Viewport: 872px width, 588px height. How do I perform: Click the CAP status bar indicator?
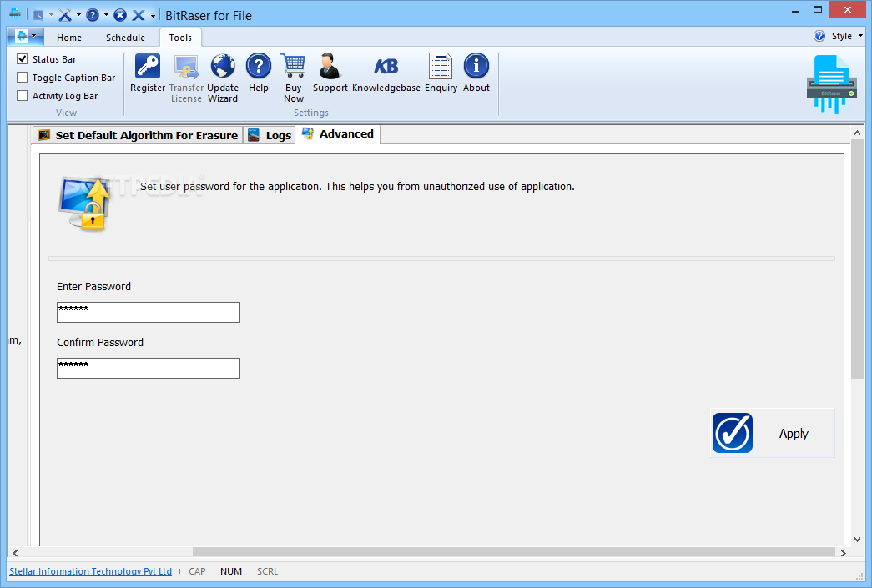point(197,571)
